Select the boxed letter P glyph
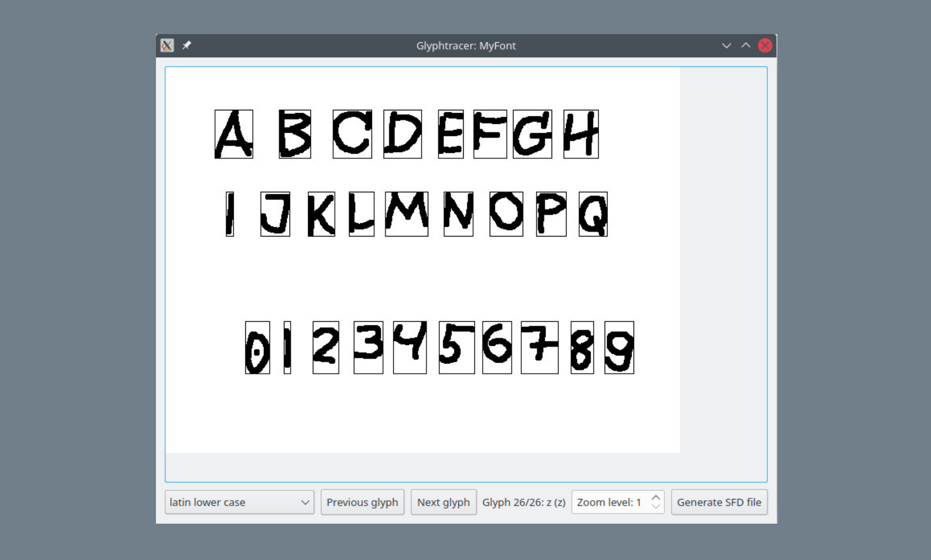The height and width of the screenshot is (560, 931). [551, 214]
